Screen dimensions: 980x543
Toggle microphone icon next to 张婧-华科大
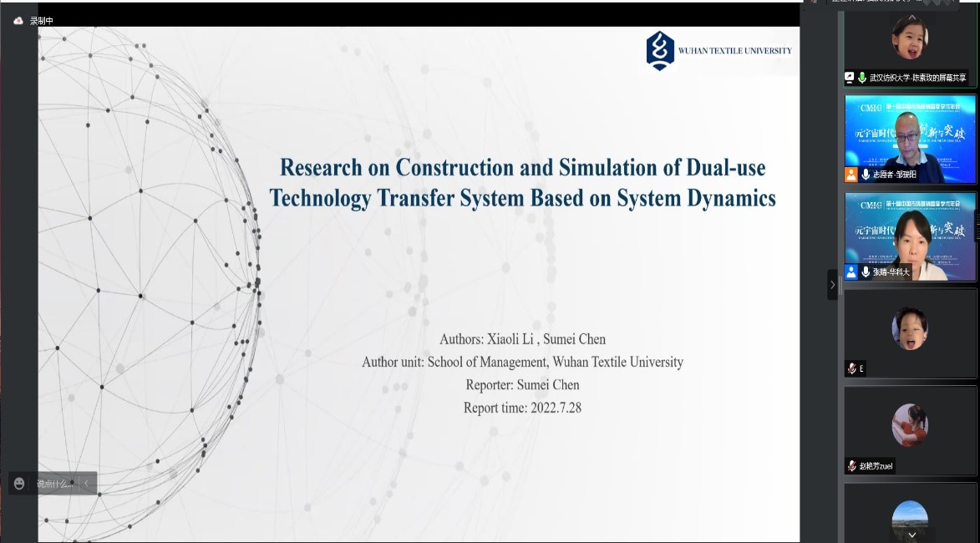pos(866,271)
